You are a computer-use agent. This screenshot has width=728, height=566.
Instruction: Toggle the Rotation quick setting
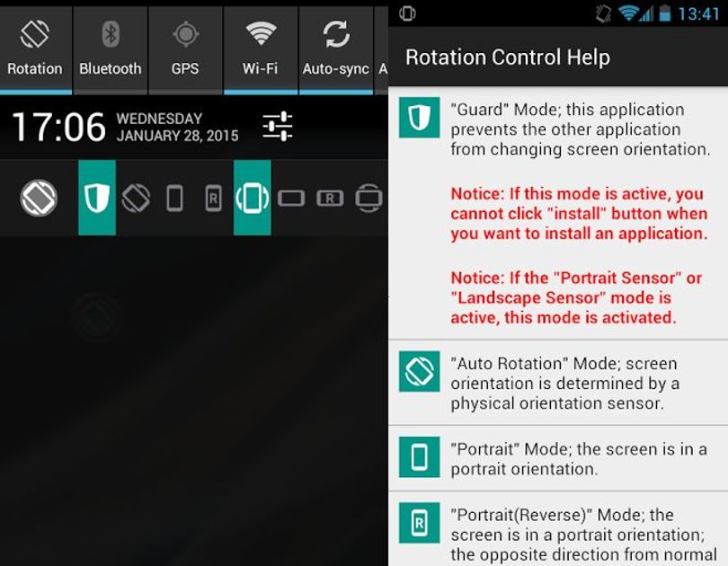click(x=35, y=49)
